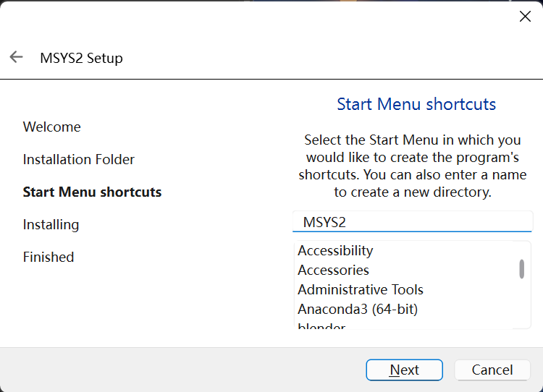
Task: Click the list's vertical scrollbar thumb
Action: (521, 268)
